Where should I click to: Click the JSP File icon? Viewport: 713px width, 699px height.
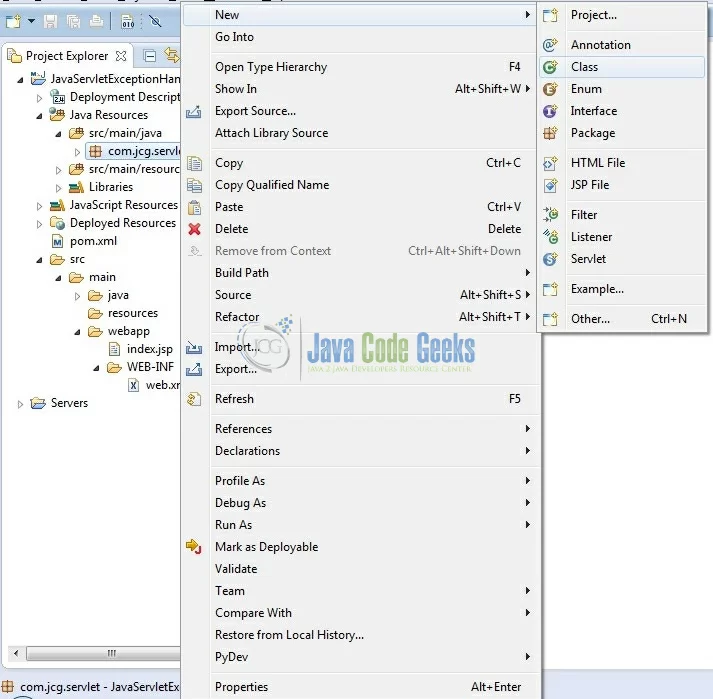coord(550,185)
